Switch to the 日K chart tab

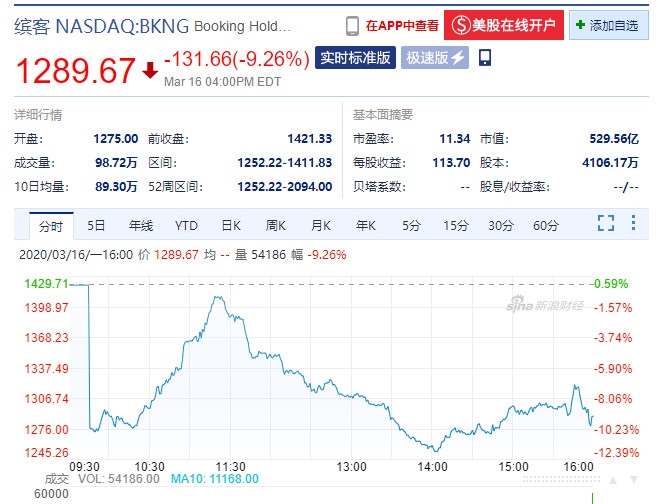[x=231, y=226]
